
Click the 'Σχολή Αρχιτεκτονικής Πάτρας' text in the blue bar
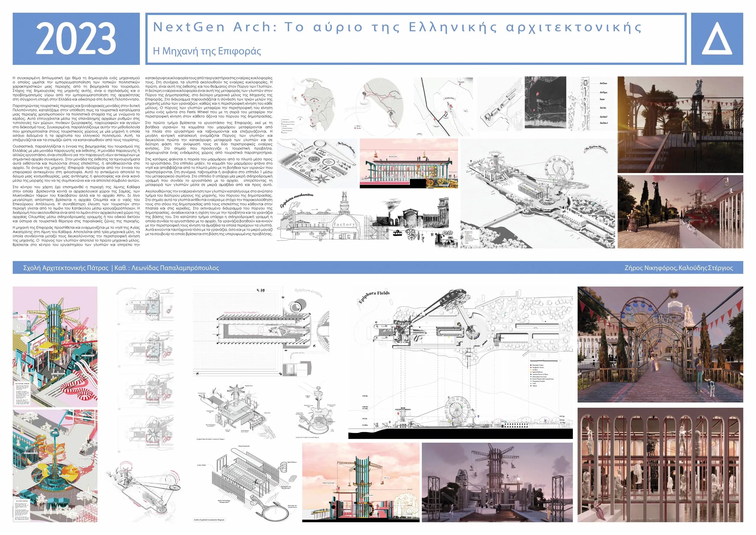(66, 268)
